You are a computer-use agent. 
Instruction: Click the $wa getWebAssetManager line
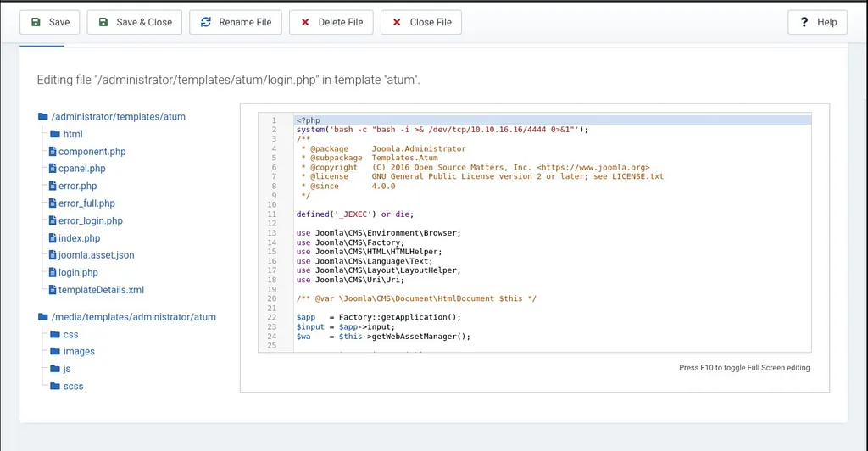pyautogui.click(x=383, y=337)
